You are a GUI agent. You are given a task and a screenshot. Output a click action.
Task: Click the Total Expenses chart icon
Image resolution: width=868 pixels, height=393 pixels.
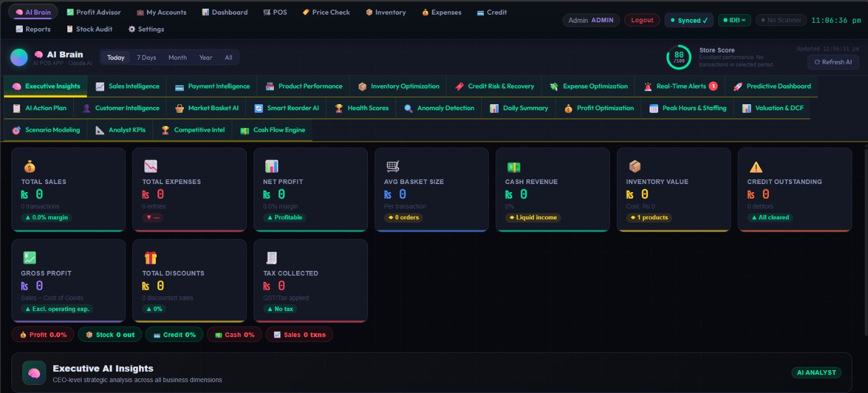click(150, 166)
